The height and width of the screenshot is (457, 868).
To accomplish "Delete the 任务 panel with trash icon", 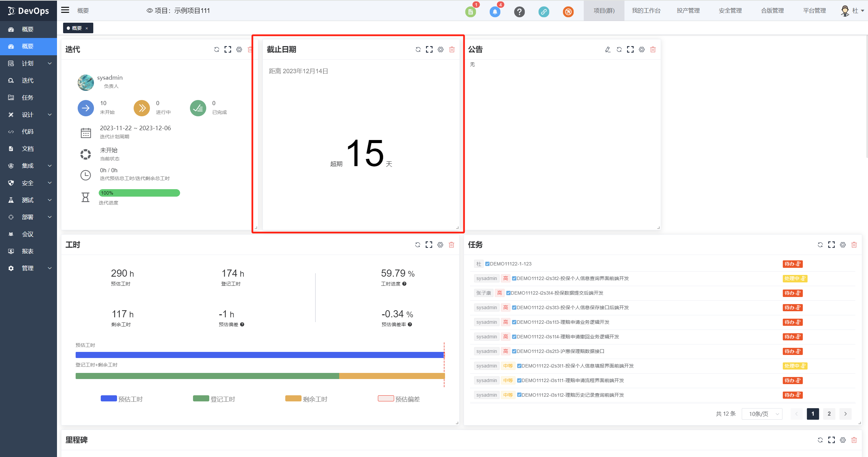I will (854, 245).
